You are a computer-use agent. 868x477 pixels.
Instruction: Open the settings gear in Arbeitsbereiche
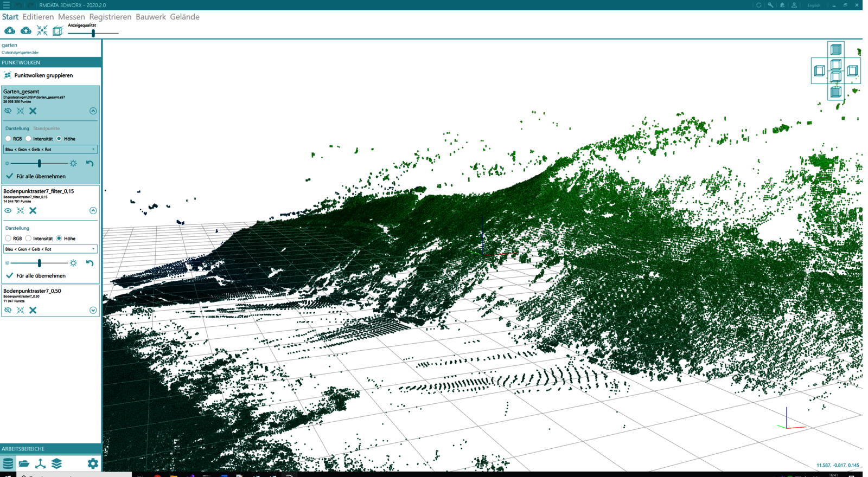coord(93,463)
